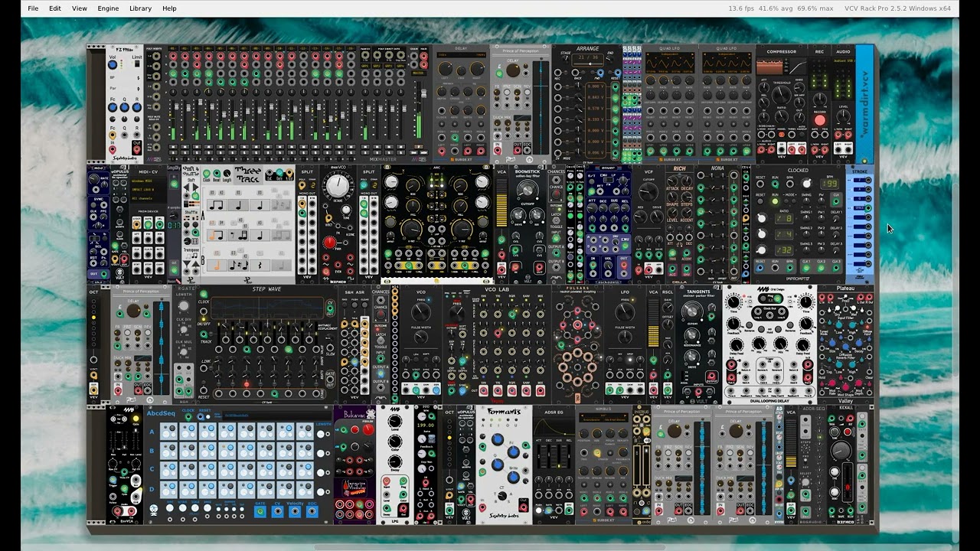980x551 pixels.
Task: Click the Compressor THRESHOLD knob
Action: pos(781,94)
